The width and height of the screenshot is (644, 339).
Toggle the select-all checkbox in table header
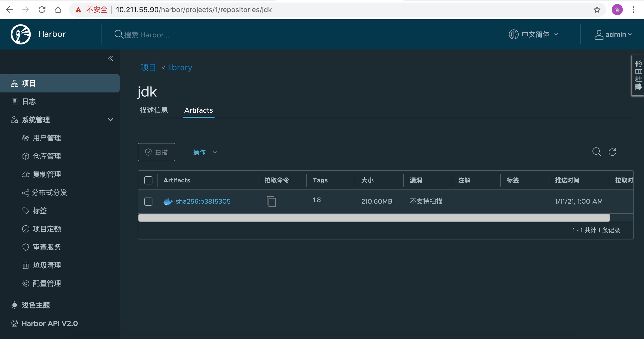click(148, 180)
